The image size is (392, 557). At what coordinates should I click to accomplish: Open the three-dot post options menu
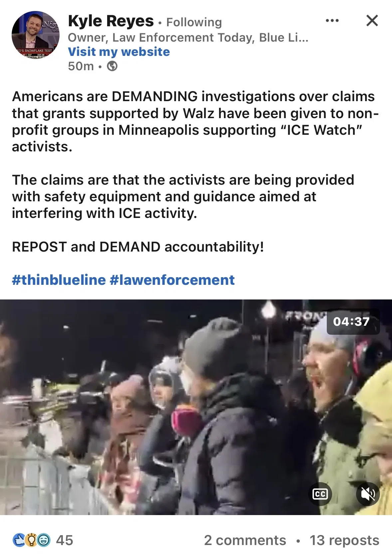332,21
